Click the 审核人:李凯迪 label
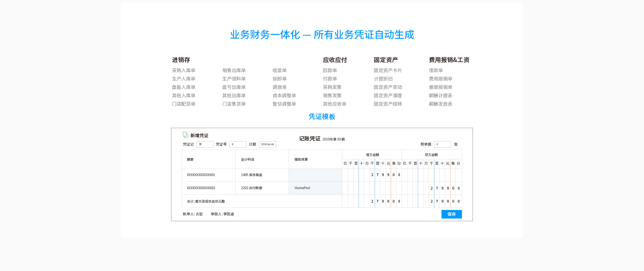The height and width of the screenshot is (271, 644). pos(222,214)
